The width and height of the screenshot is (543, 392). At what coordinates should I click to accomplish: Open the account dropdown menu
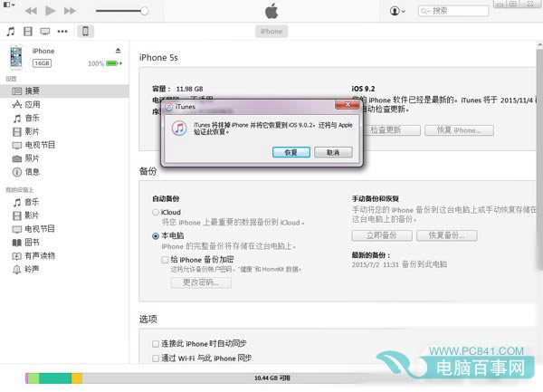click(x=397, y=11)
